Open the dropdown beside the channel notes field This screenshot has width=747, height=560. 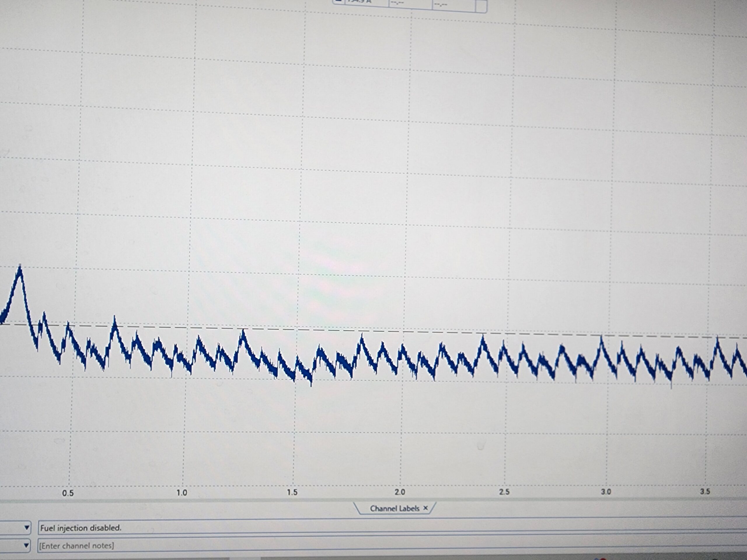coord(26,545)
